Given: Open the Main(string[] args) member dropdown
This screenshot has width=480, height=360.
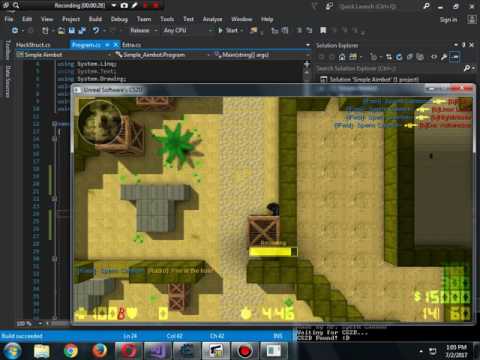Looking at the screenshot, I should pos(262,55).
